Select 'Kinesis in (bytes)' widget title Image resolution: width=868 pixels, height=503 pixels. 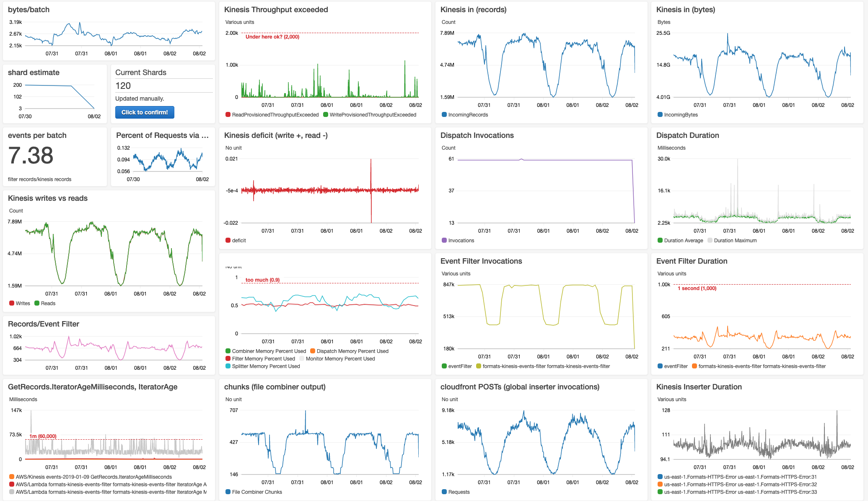point(686,10)
